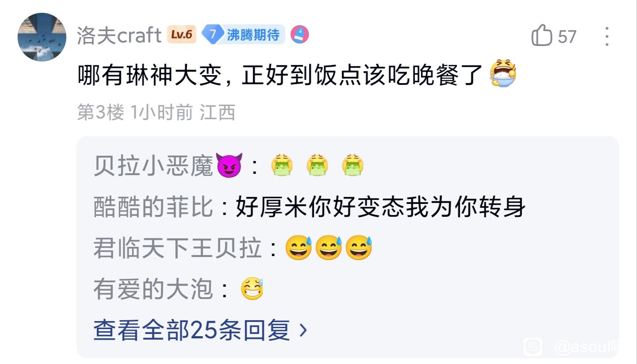Image resolution: width=637 pixels, height=364 pixels.
Task: Select reply 好厚米你好变态我为你转身
Action: [x=380, y=207]
